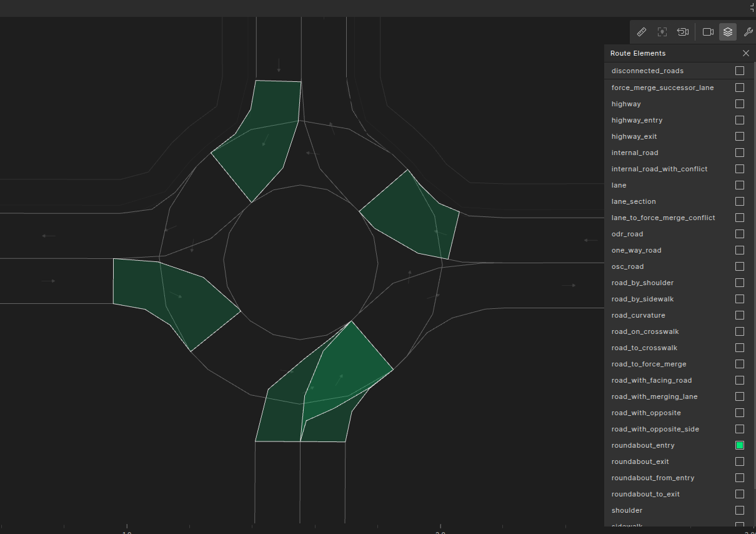Click the roundabout_from_entry label
The image size is (756, 534).
pyautogui.click(x=652, y=478)
